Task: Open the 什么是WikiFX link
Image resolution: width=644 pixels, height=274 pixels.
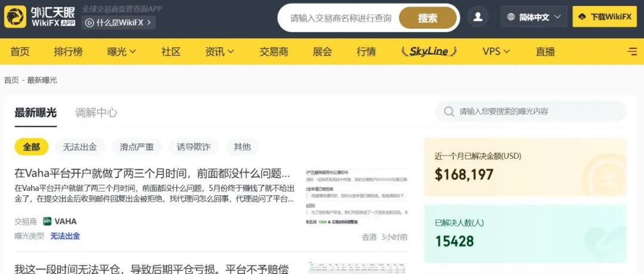Action: pyautogui.click(x=118, y=23)
